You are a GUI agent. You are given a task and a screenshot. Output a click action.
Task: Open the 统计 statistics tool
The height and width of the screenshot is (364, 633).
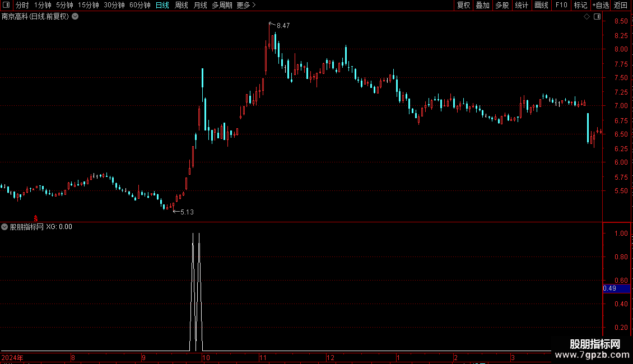[x=522, y=5]
